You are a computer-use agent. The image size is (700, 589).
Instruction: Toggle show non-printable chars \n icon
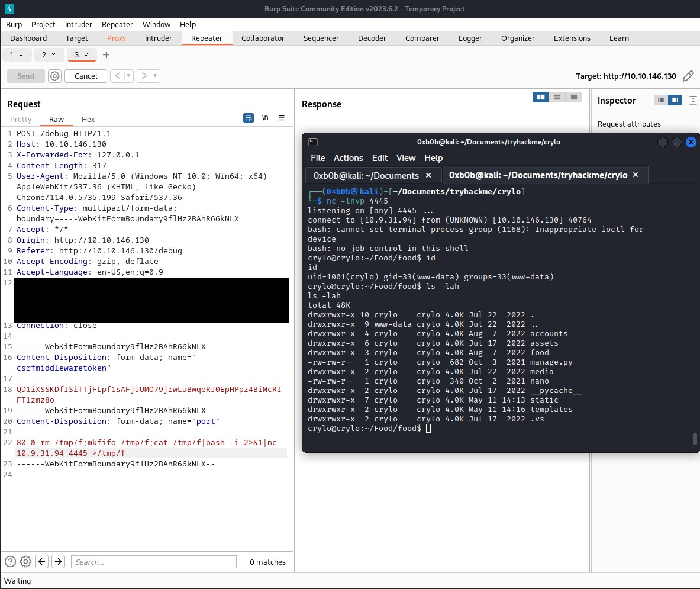[265, 118]
